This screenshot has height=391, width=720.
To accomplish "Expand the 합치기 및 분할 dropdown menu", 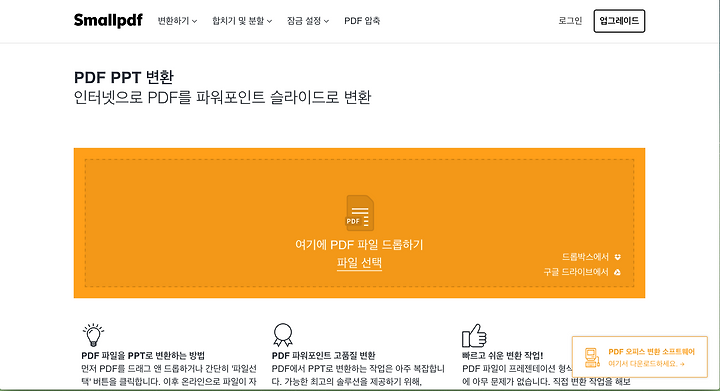I will tap(242, 21).
